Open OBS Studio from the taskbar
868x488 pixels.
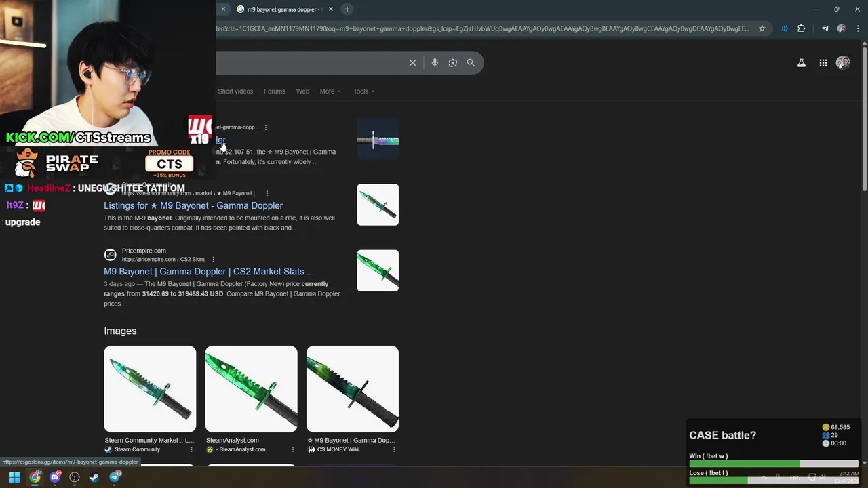pyautogui.click(x=75, y=477)
